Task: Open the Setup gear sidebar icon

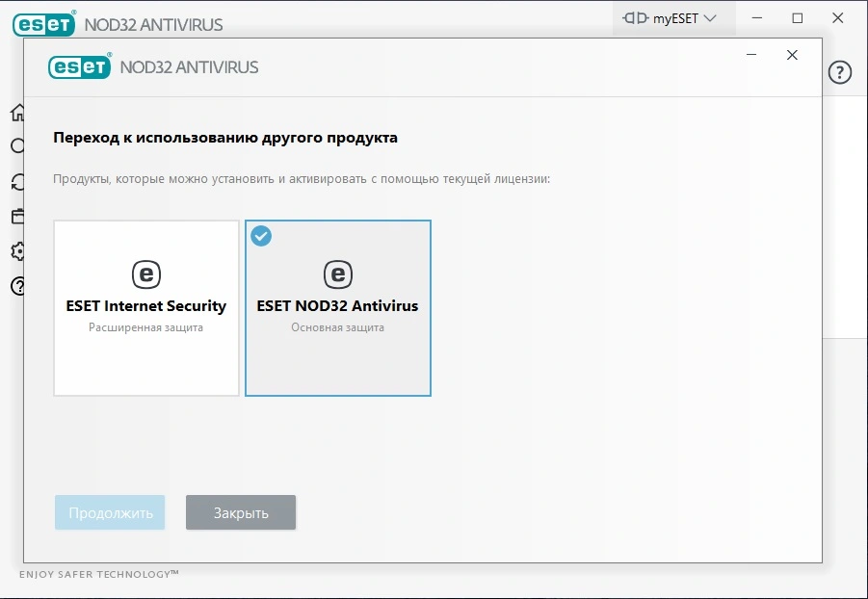Action: click(17, 251)
